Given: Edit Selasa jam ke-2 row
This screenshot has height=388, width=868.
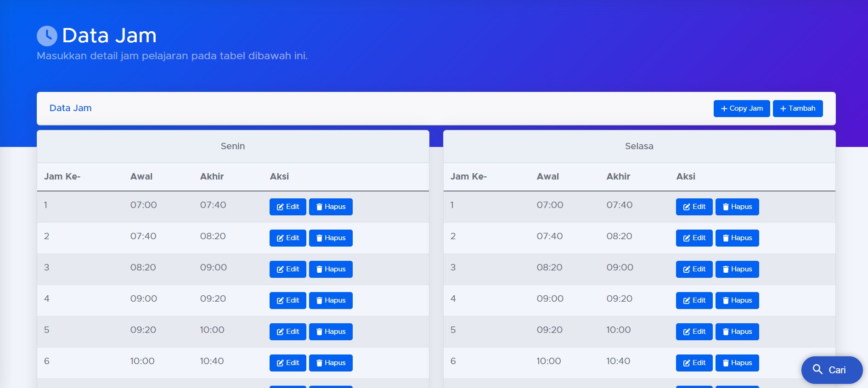Looking at the screenshot, I should tap(694, 238).
